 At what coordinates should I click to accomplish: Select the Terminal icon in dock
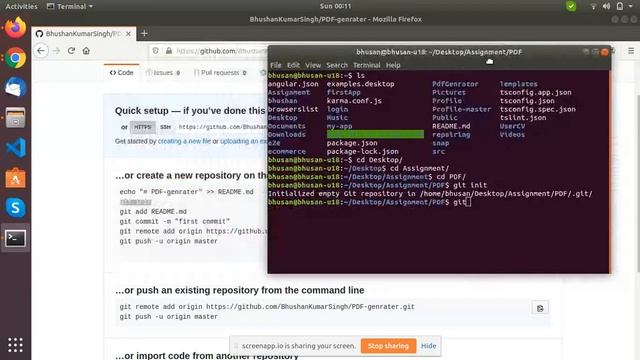16,238
